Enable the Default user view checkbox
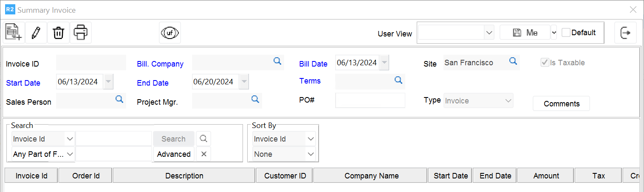 click(x=566, y=33)
